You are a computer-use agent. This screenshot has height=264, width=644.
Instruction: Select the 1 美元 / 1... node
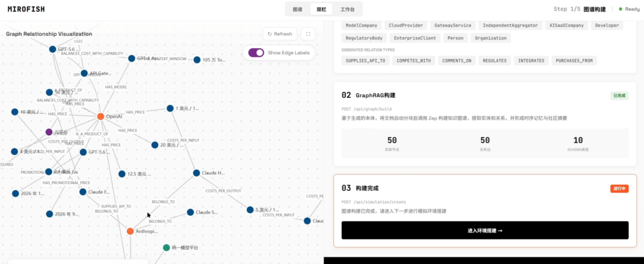tap(170, 108)
